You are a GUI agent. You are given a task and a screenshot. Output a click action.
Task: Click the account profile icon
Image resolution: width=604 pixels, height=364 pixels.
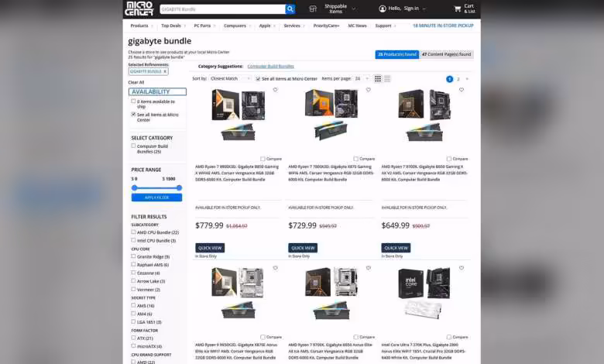383,9
